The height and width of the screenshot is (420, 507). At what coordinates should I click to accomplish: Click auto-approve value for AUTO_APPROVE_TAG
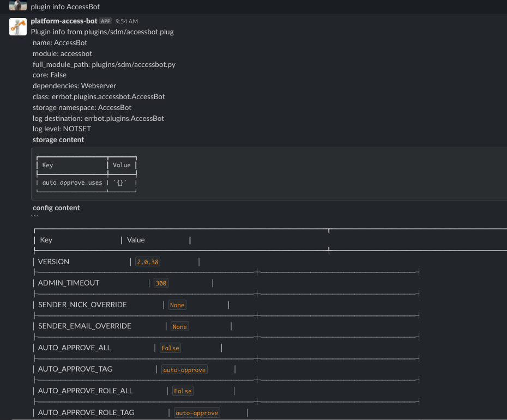point(185,369)
